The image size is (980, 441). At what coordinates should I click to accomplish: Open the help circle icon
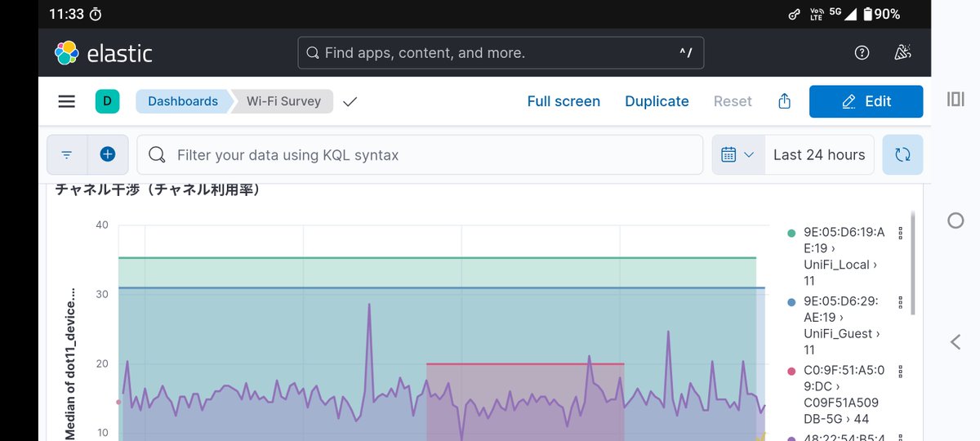pyautogui.click(x=862, y=52)
